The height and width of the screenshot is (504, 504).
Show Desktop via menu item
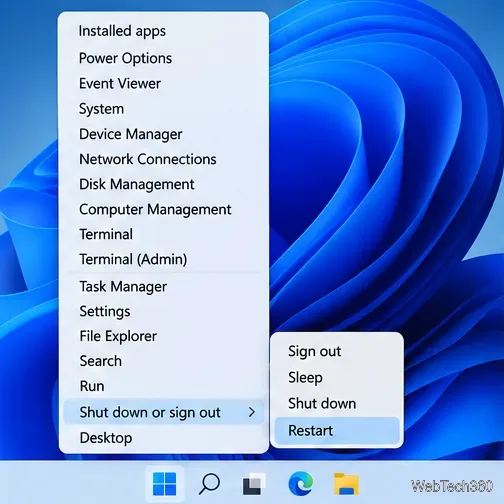click(164, 438)
